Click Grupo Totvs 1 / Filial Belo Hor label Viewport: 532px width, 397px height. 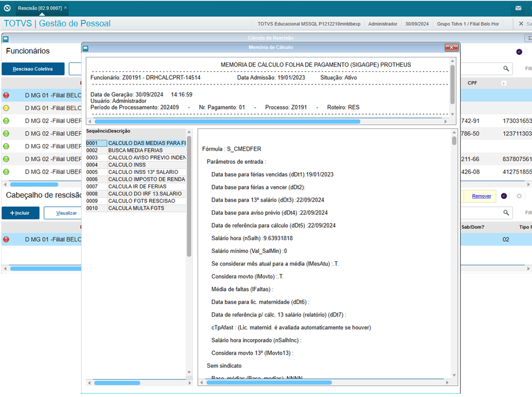coord(468,24)
